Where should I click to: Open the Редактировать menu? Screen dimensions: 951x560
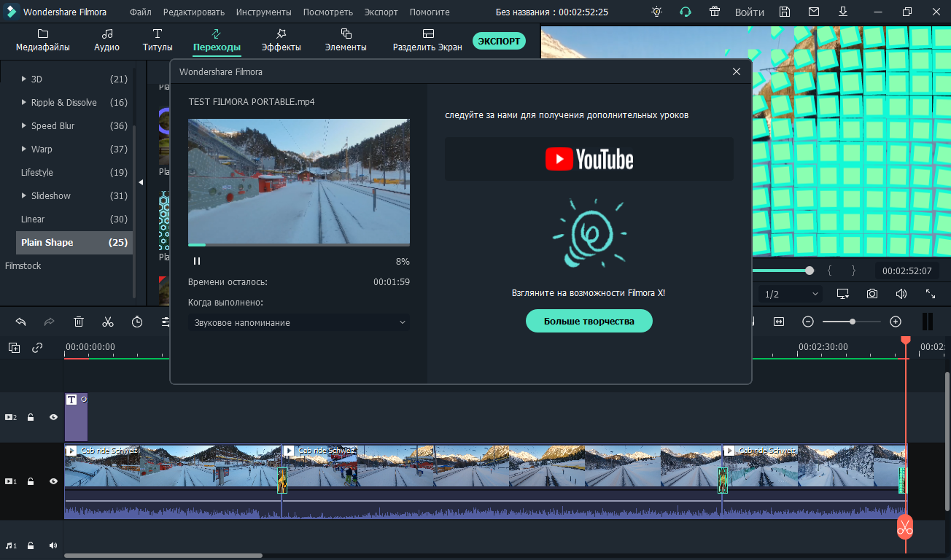[194, 12]
